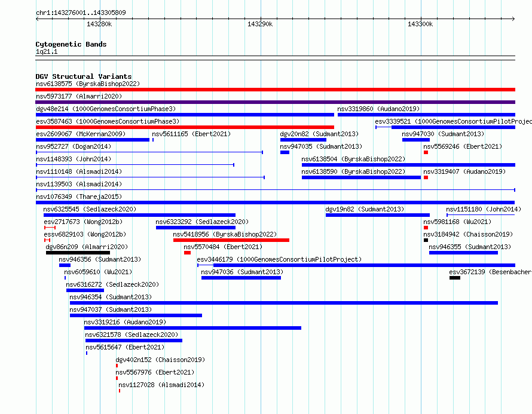Click esv3339521 pilot project variant label
Image resolution: width=532 pixels, height=414 pixels.
point(453,121)
